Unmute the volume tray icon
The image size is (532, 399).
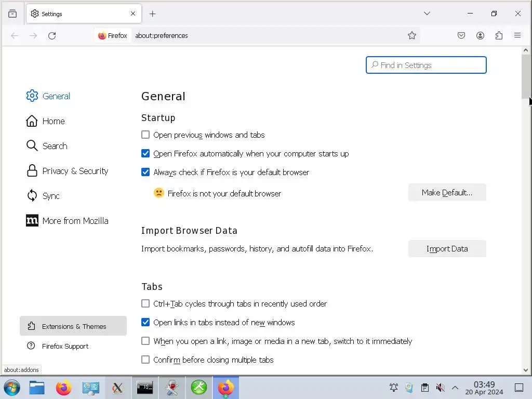coord(441,388)
